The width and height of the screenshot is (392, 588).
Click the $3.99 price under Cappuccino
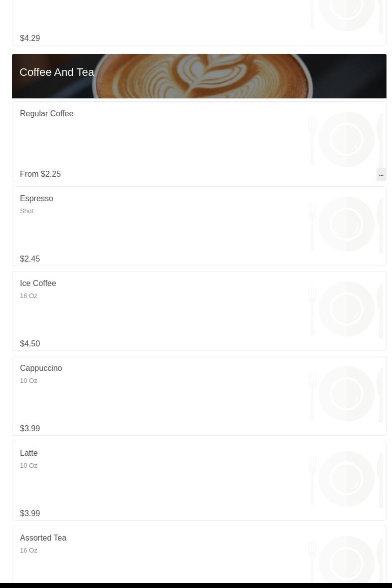tap(30, 429)
